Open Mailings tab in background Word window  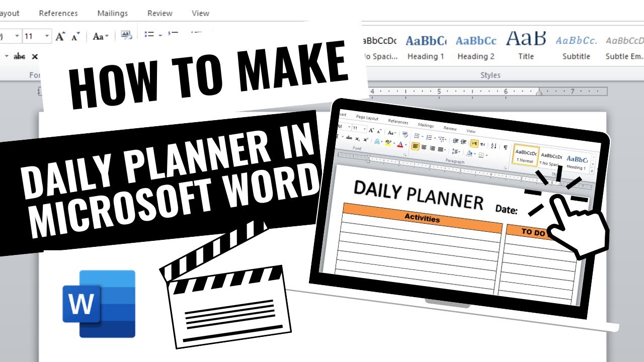click(x=113, y=13)
